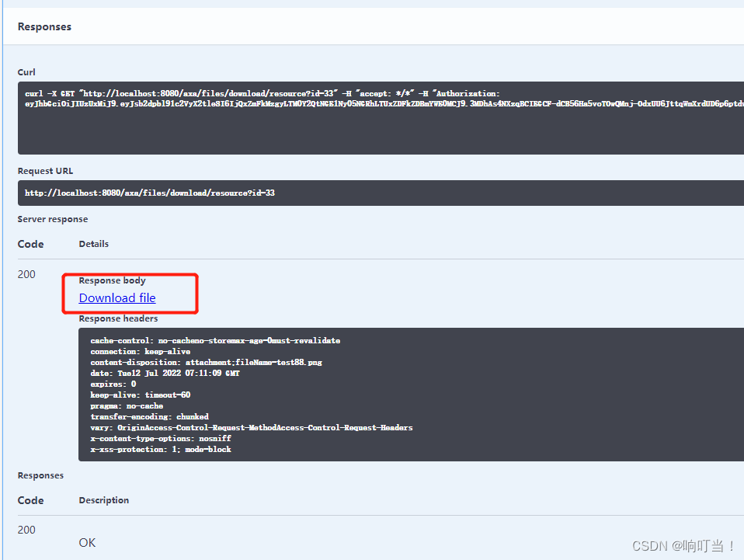Click the Code column header
744x560 pixels.
click(30, 499)
